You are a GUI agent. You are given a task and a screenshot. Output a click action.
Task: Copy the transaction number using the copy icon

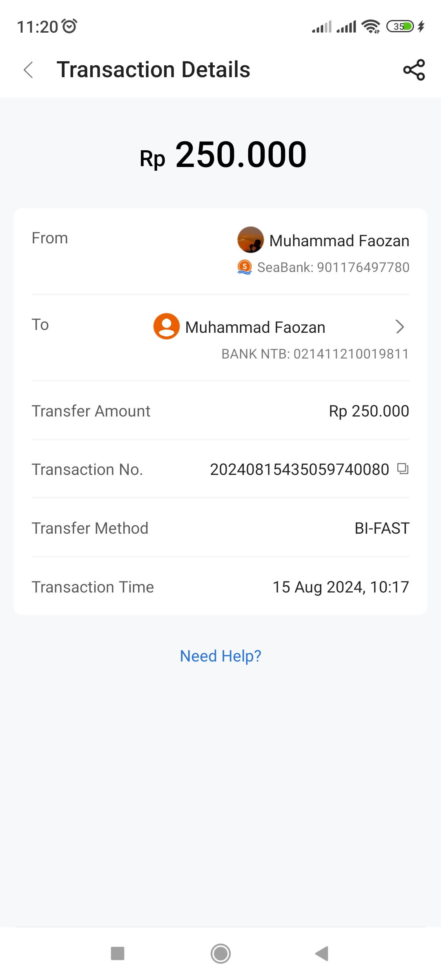point(403,469)
